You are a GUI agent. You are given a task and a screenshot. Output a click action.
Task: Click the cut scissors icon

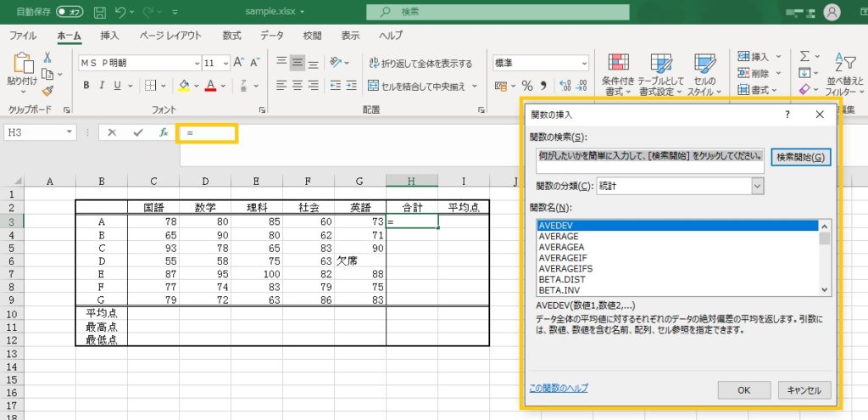(x=48, y=57)
